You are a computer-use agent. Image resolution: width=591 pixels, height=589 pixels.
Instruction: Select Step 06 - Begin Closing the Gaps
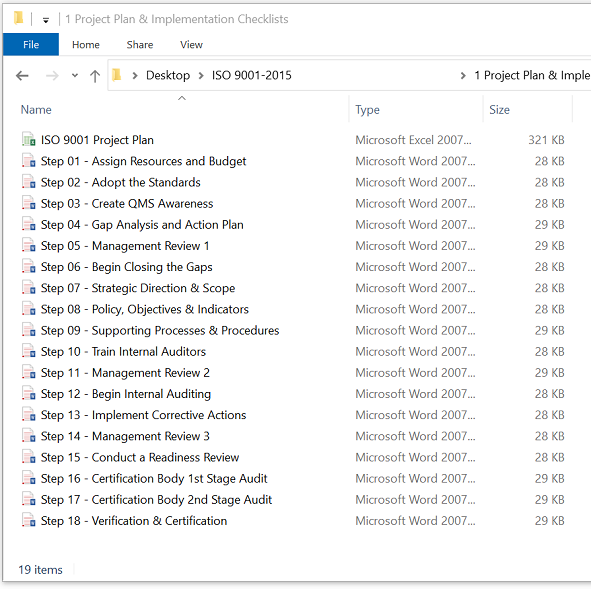[127, 267]
